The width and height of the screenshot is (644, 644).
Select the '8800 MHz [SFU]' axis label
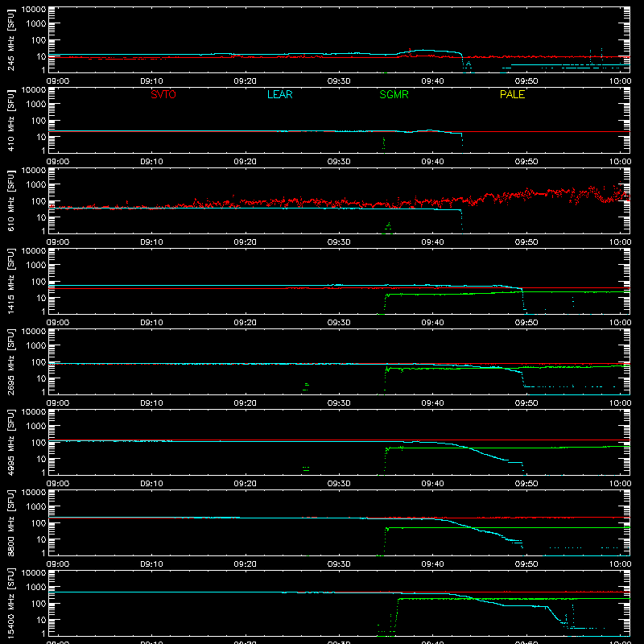click(x=10, y=522)
